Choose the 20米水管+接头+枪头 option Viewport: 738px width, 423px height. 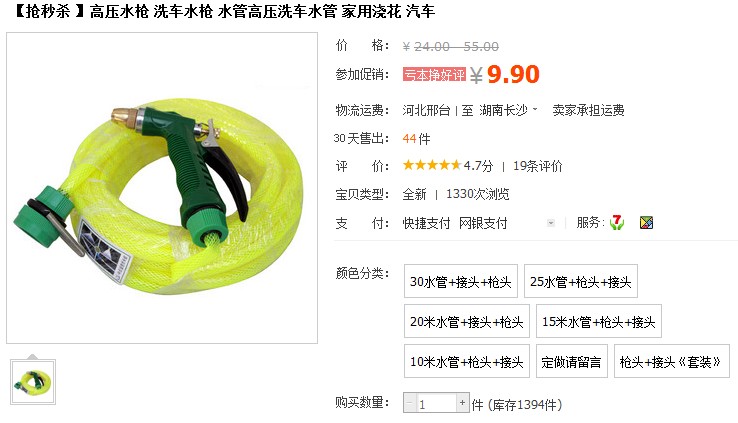click(466, 321)
